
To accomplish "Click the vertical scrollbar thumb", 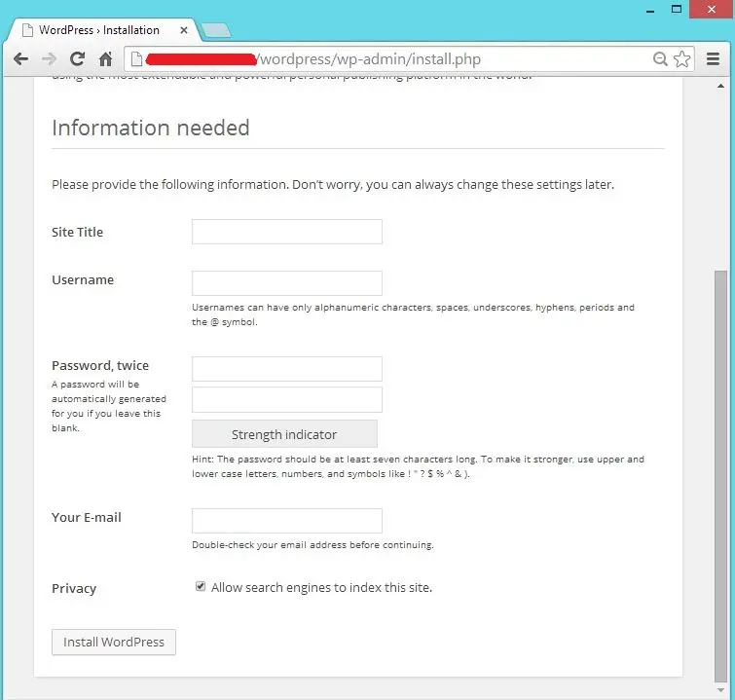I will click(x=720, y=476).
